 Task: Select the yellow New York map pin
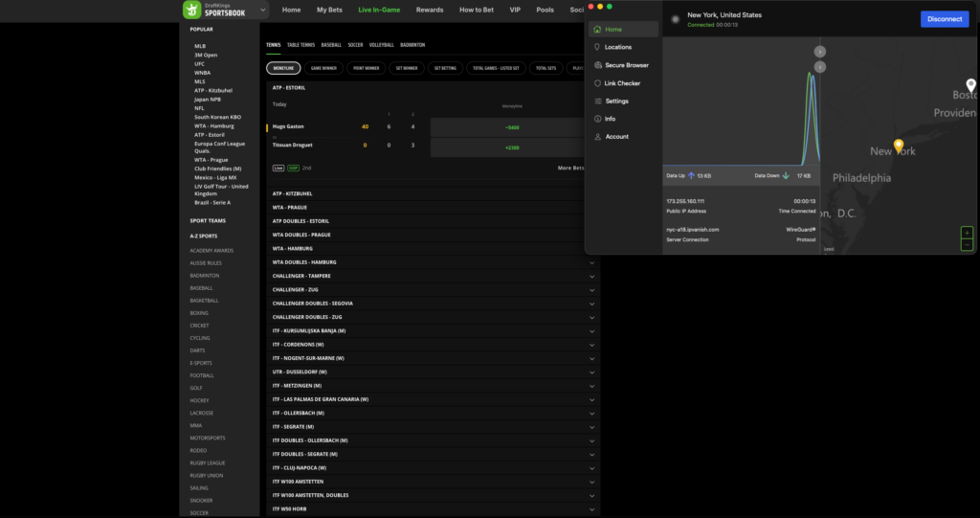pyautogui.click(x=899, y=146)
